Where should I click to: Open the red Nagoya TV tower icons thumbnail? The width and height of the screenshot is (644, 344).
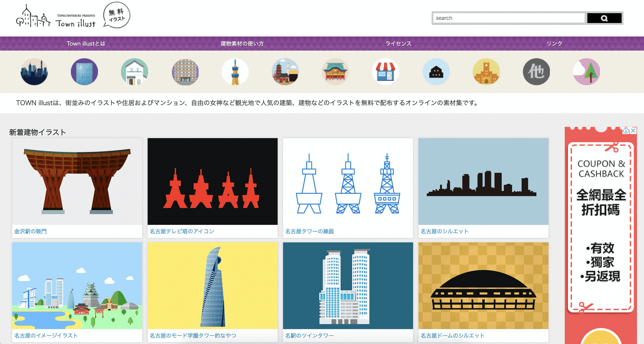[213, 181]
